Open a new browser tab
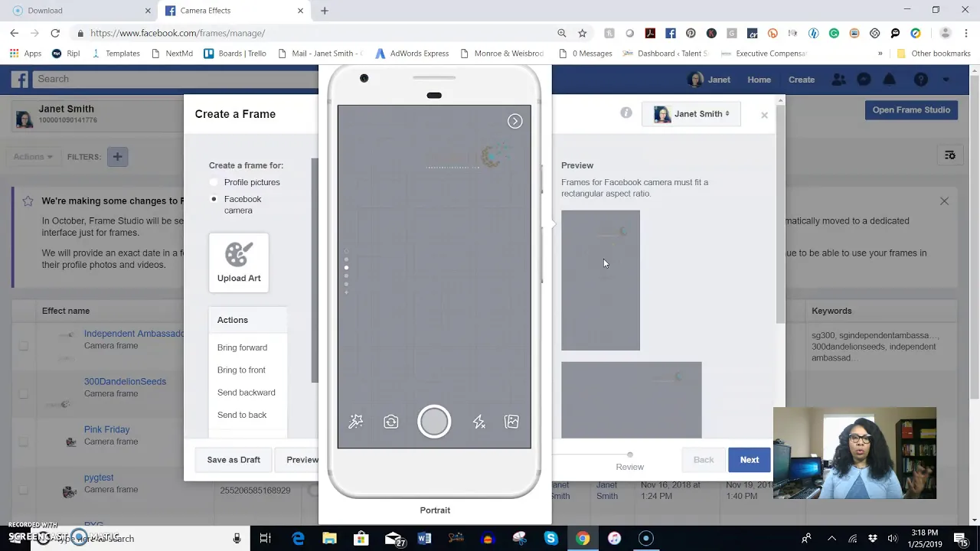Screen dimensions: 980x551 point(325,11)
